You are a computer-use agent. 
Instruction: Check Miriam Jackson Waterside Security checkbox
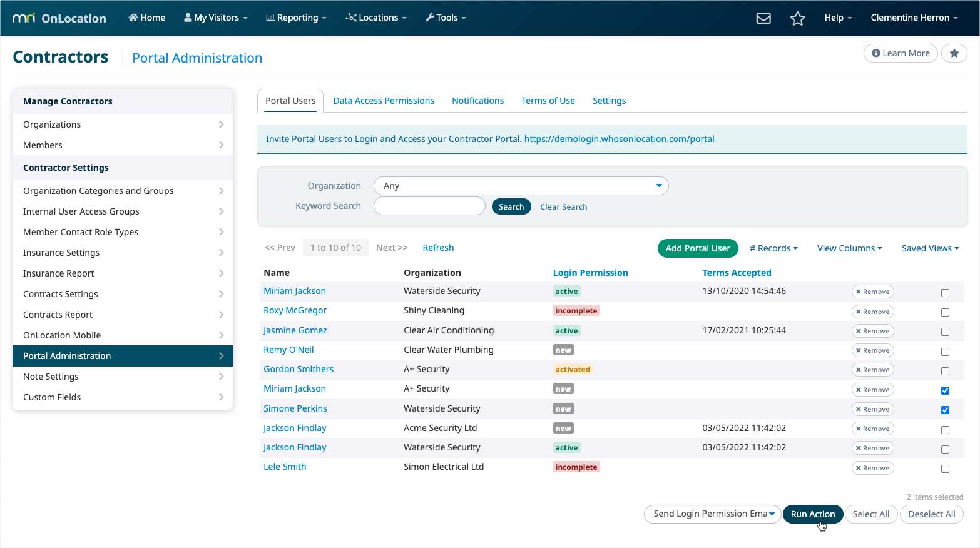point(945,293)
